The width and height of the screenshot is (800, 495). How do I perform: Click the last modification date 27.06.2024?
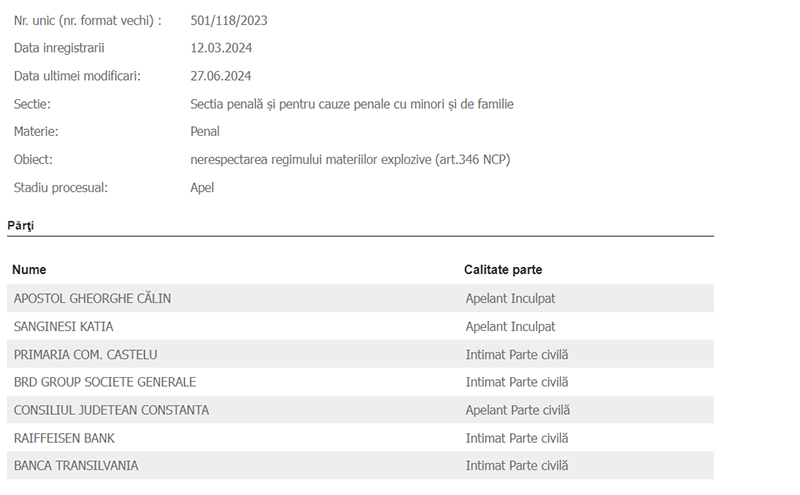pyautogui.click(x=220, y=76)
